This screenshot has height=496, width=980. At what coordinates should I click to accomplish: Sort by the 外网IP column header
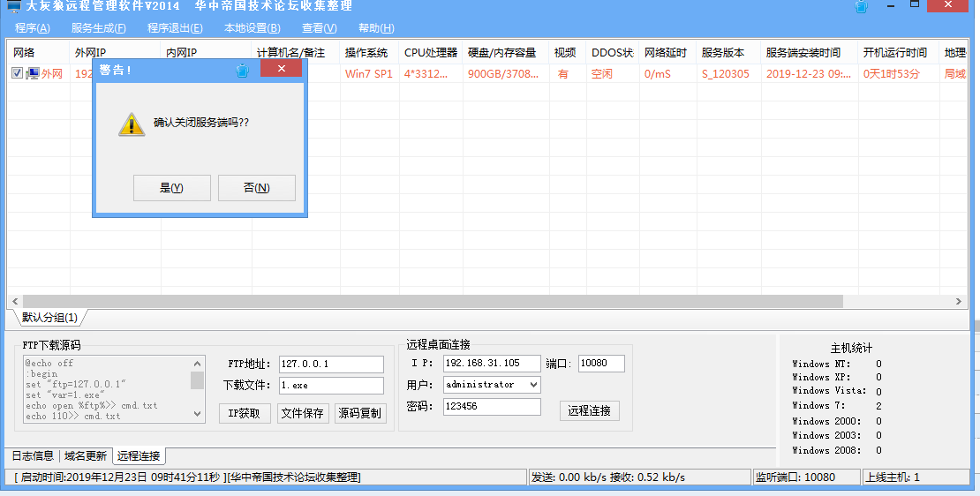[x=116, y=52]
